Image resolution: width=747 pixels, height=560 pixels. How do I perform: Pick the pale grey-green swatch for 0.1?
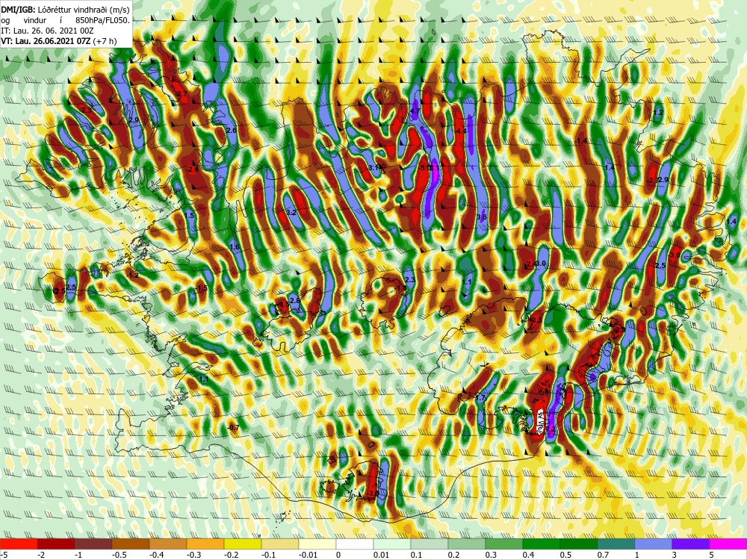coord(430,544)
